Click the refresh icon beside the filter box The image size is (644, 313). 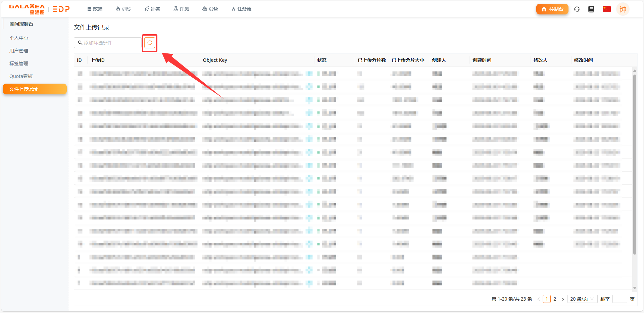pyautogui.click(x=150, y=43)
